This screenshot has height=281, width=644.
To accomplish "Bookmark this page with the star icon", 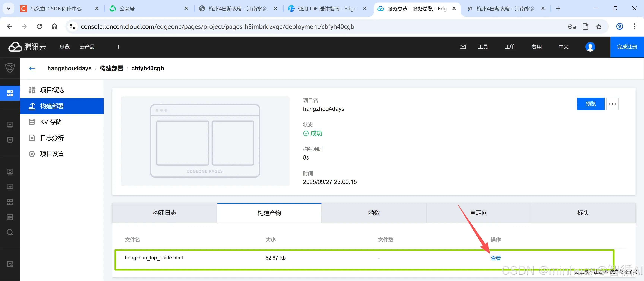I will pos(599,26).
